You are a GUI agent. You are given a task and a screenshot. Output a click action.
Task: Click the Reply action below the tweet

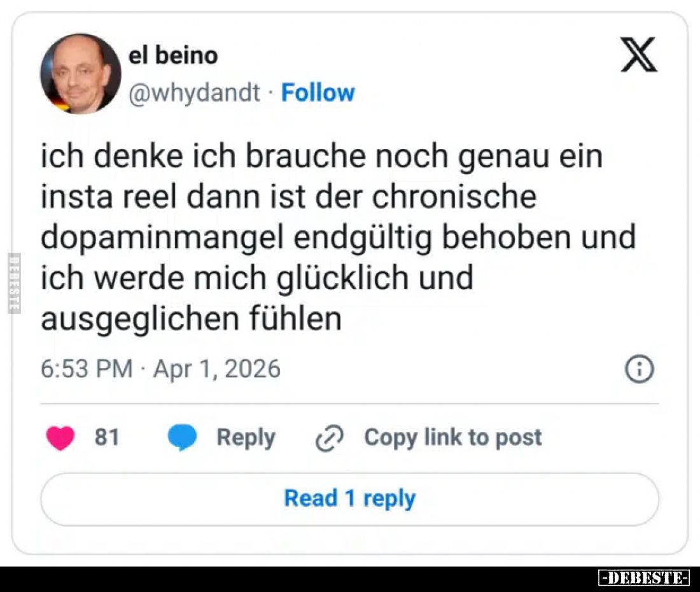click(x=246, y=438)
